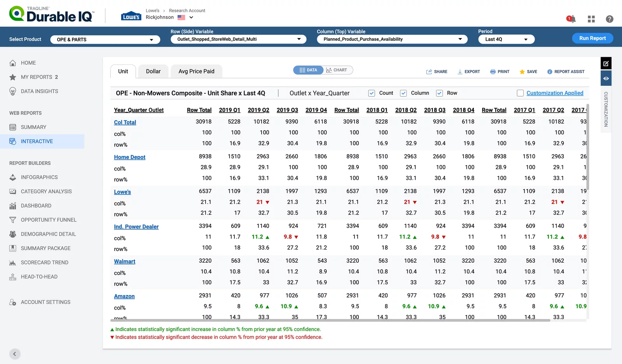This screenshot has width=622, height=364.
Task: Click the Summary Package icon
Action: 13,248
